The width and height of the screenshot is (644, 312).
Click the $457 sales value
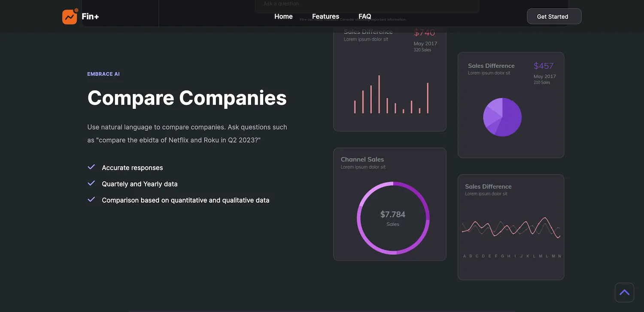[544, 66]
